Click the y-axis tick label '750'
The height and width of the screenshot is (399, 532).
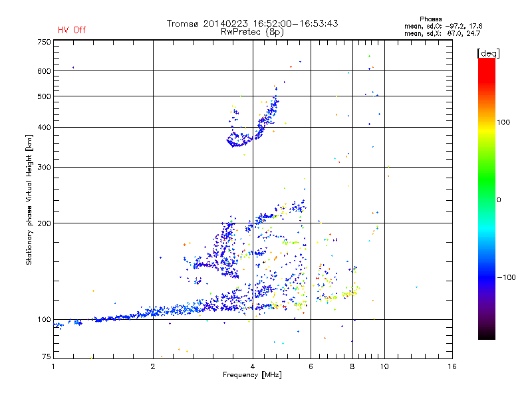click(x=44, y=42)
